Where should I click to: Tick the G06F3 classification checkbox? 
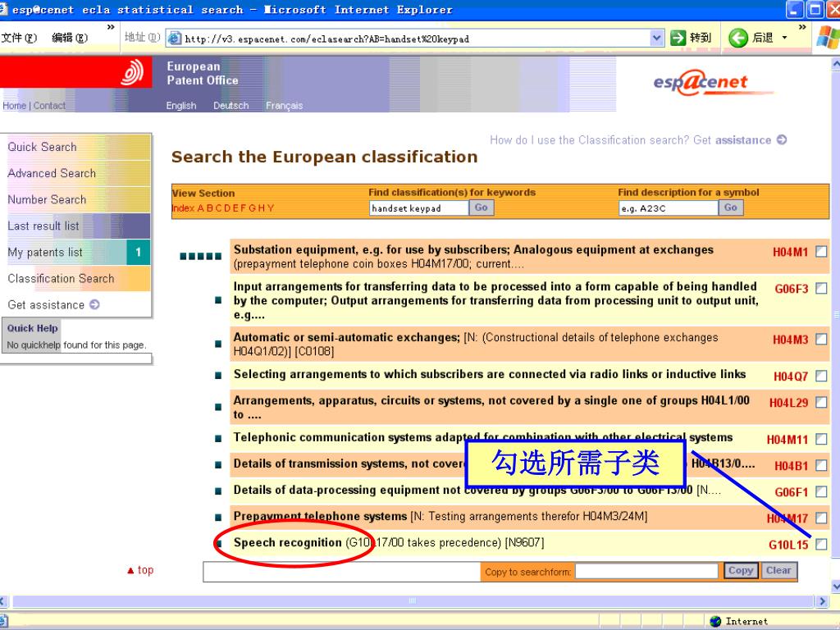[x=820, y=288]
